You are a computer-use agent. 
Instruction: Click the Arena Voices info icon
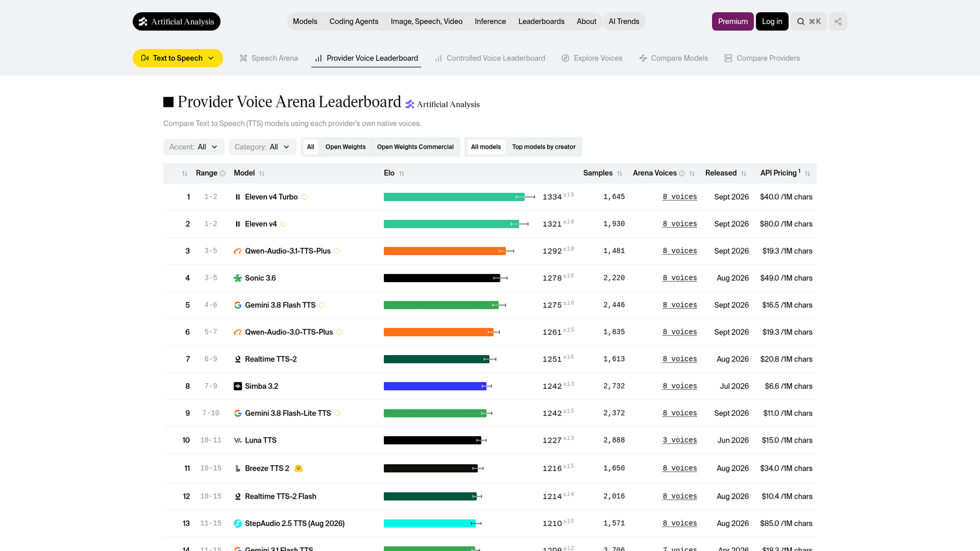click(682, 174)
